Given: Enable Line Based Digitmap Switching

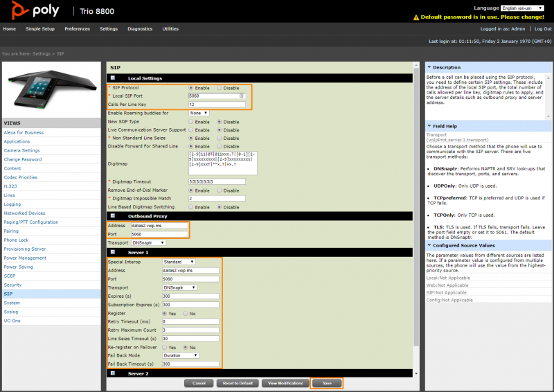Looking at the screenshot, I should click(x=191, y=207).
